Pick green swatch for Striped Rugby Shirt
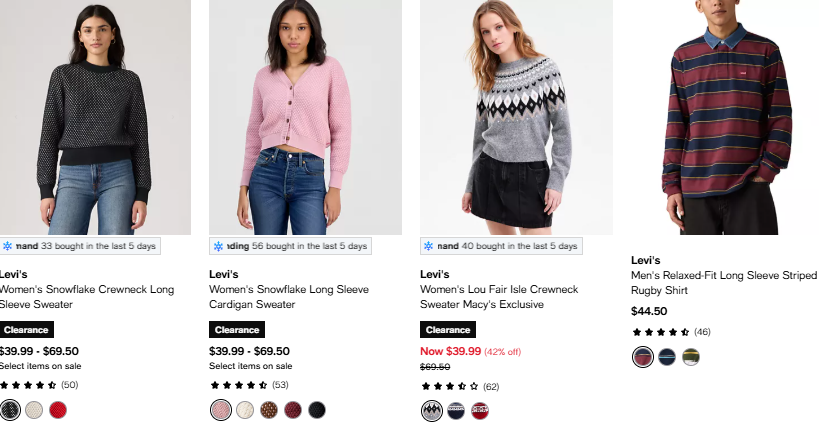 tap(691, 357)
